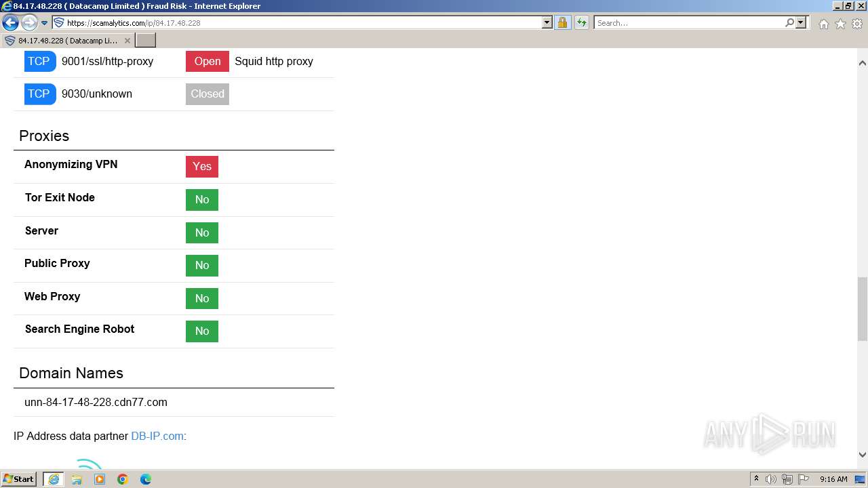Click TCP badge for port 9001
Screen dimensions: 868x488
(x=40, y=61)
